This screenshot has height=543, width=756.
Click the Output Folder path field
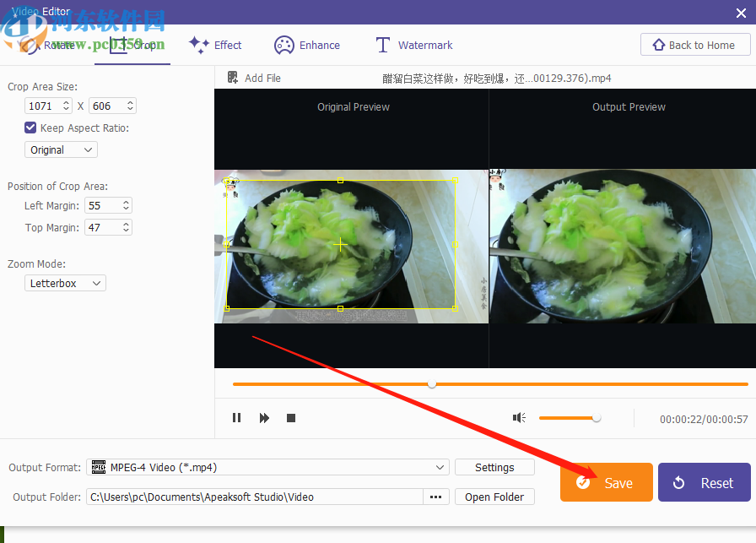coord(255,497)
